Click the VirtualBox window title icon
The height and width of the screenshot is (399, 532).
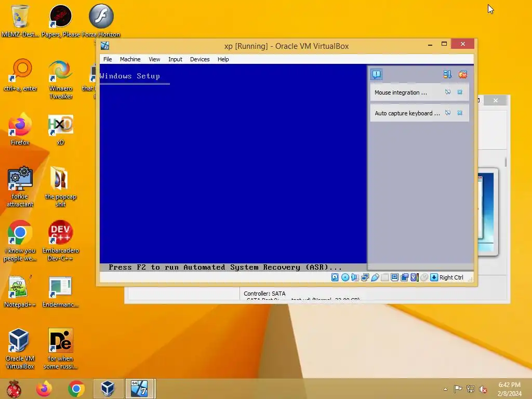click(105, 46)
